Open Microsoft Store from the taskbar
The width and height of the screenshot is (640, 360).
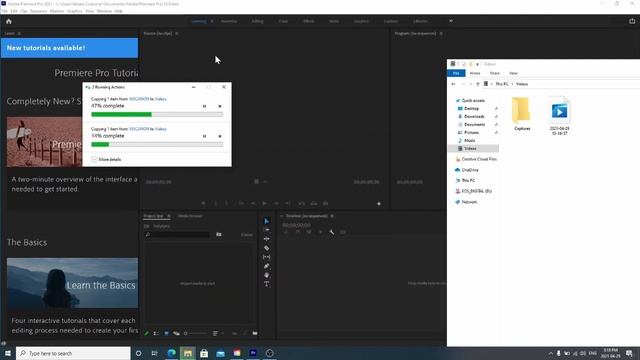204,353
